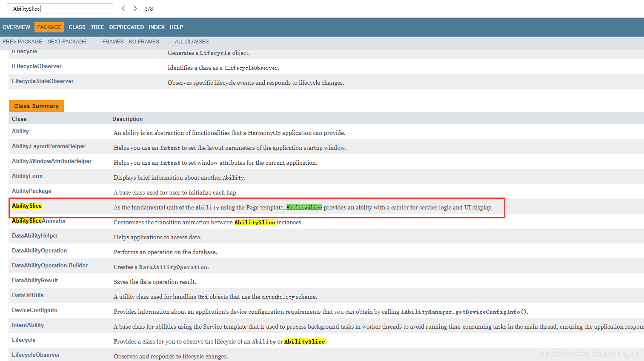Click Ability link in Lifecycle row description
The width and height of the screenshot is (644, 361).
[264, 342]
